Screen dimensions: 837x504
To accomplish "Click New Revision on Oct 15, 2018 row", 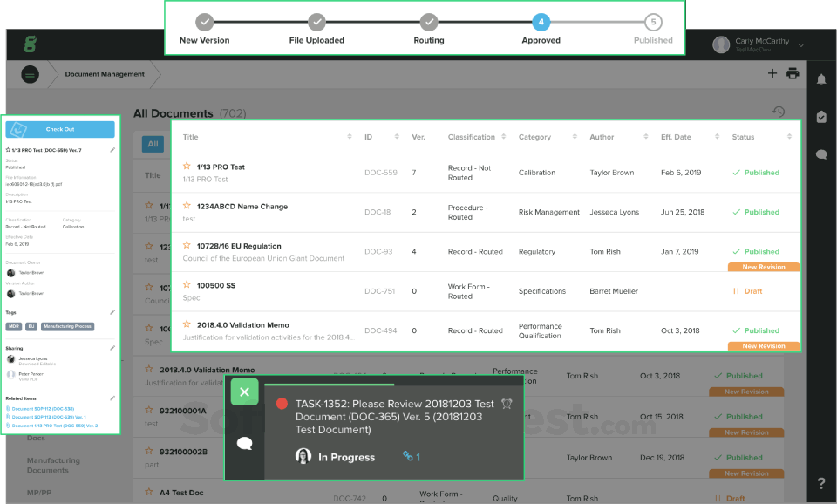I will pos(746,432).
